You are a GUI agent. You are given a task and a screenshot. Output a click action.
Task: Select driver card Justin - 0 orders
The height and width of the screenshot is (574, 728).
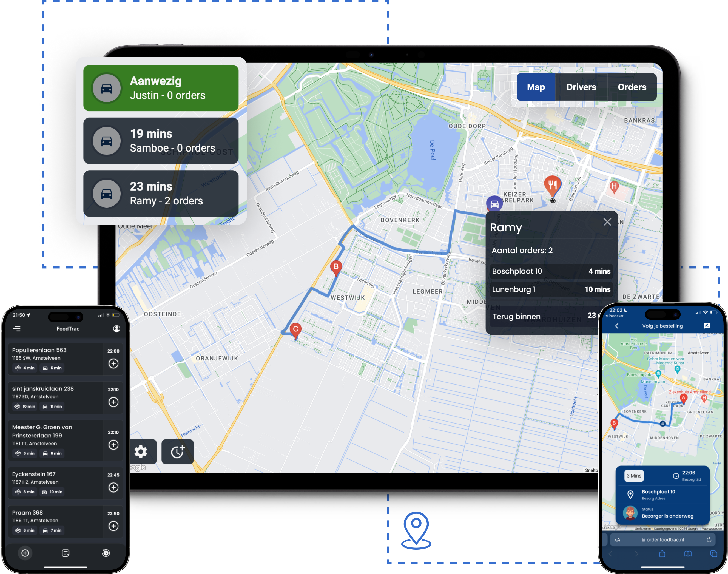161,88
